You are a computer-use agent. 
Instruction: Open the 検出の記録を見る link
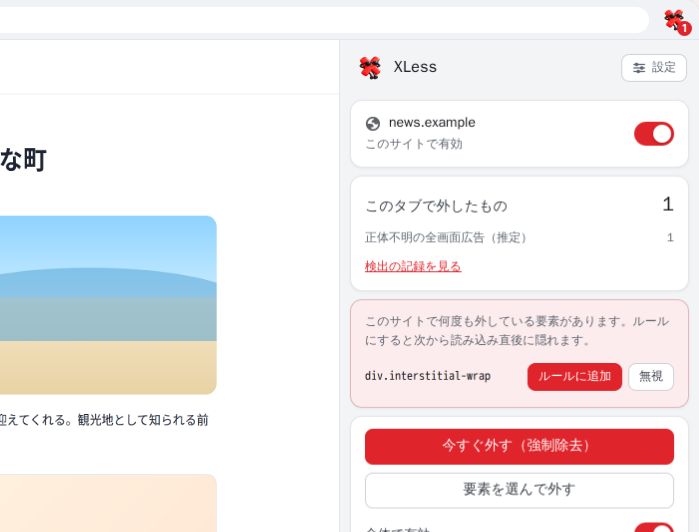(x=413, y=266)
